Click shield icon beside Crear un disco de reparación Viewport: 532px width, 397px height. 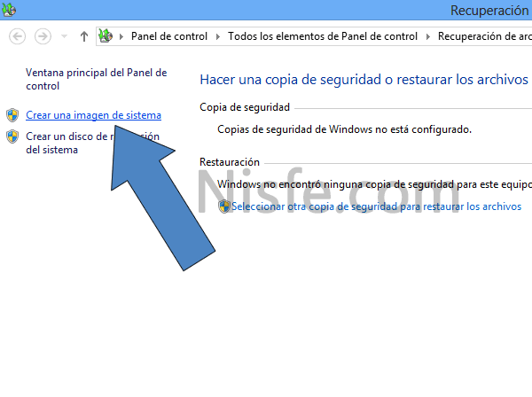point(12,136)
